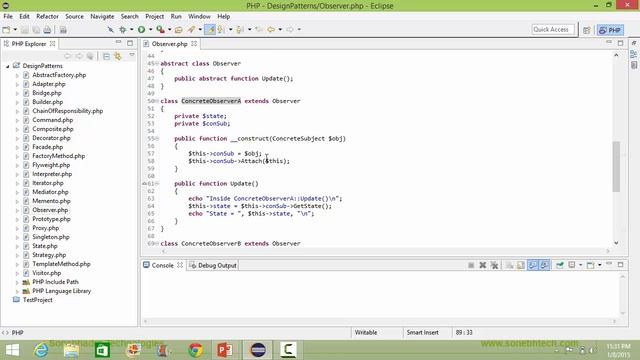Collapse the __construct function fold marker
The width and height of the screenshot is (640, 360).
pyautogui.click(x=157, y=139)
